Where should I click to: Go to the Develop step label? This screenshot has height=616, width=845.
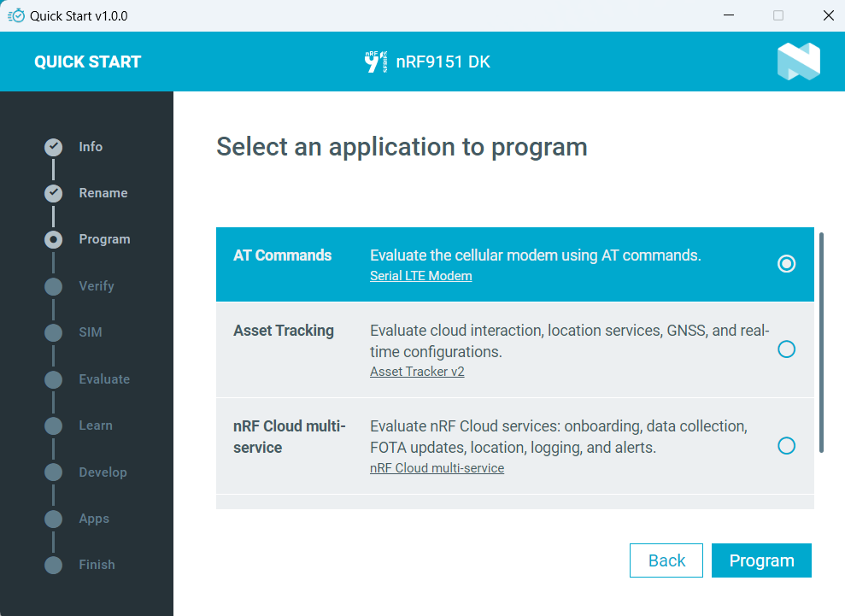coord(103,472)
